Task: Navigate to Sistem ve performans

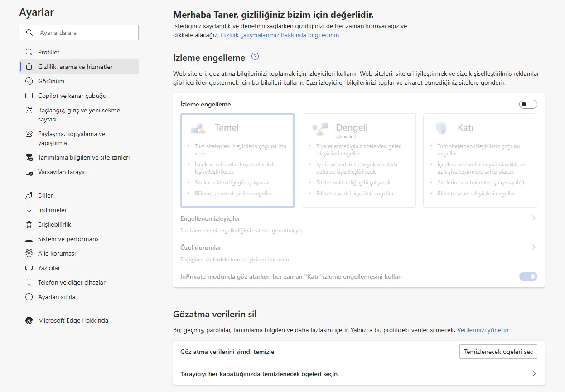Action: pos(79,239)
